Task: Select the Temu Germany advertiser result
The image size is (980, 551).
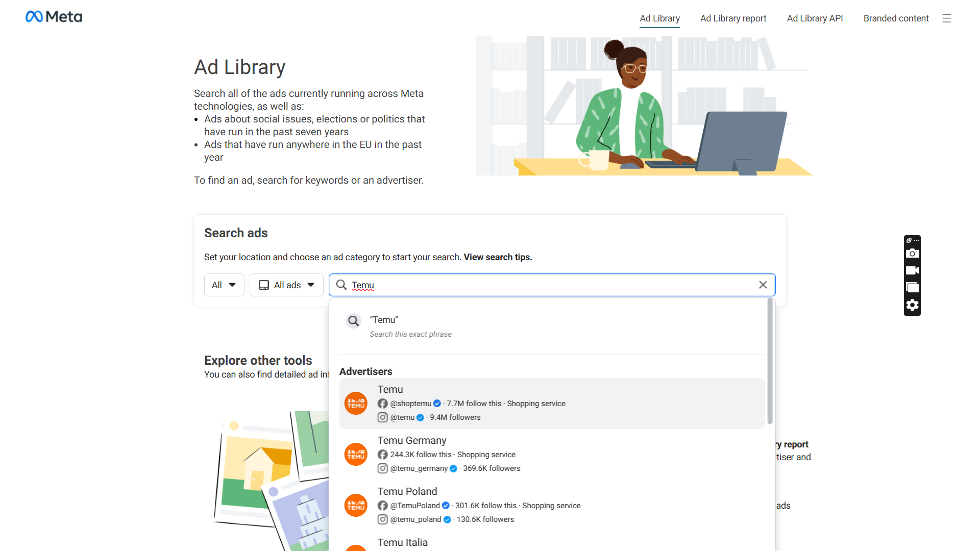Action: tap(552, 454)
